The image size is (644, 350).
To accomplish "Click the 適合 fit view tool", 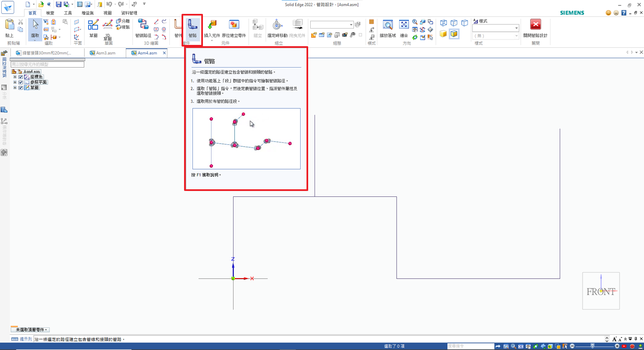I will point(404,28).
